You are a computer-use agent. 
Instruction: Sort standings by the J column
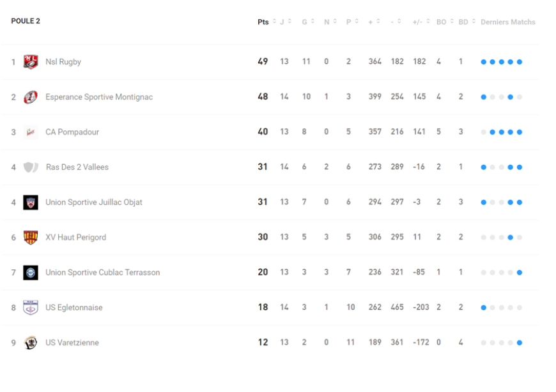pyautogui.click(x=285, y=22)
